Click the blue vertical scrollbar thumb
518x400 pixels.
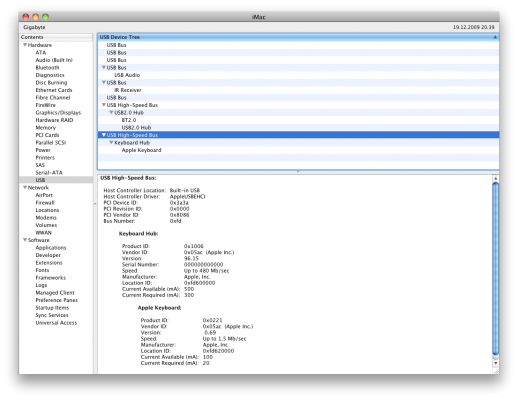[496, 269]
